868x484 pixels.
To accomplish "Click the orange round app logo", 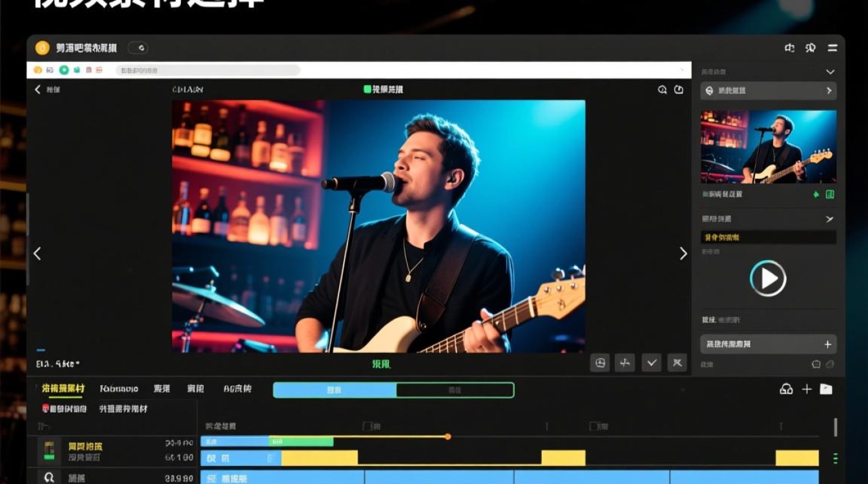I will click(x=42, y=48).
